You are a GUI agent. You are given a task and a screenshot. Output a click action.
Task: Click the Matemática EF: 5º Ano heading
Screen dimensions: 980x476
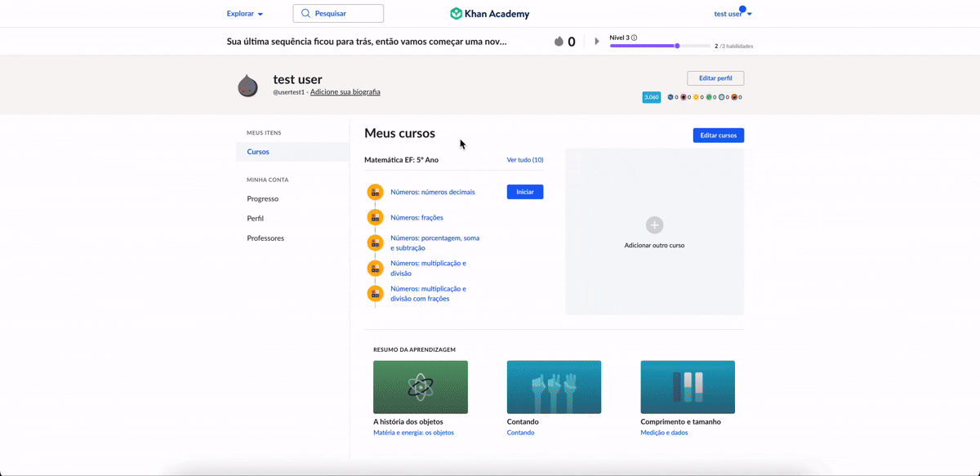click(401, 160)
